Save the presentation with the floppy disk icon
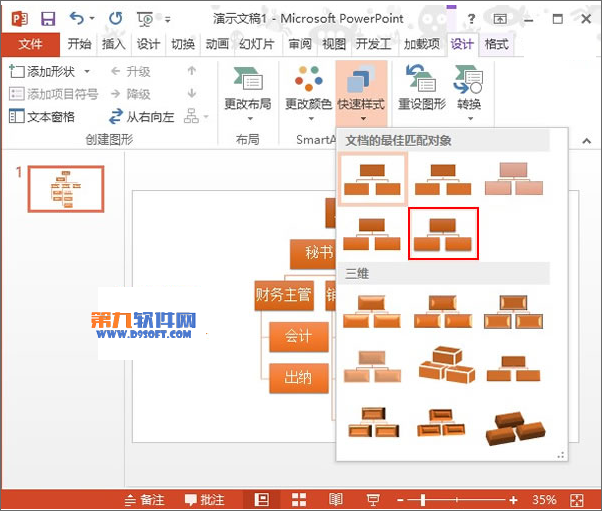This screenshot has height=511, width=602. coord(48,18)
